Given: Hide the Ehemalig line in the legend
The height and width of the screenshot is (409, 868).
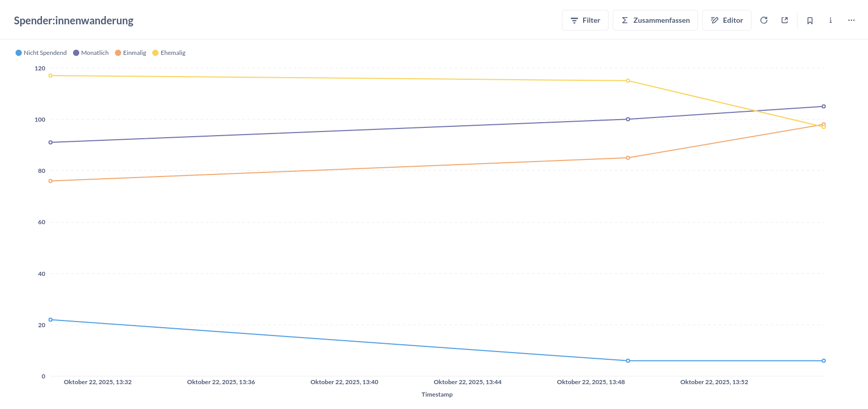Looking at the screenshot, I should point(169,52).
